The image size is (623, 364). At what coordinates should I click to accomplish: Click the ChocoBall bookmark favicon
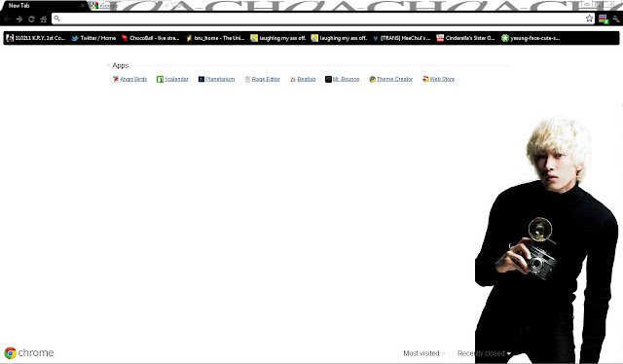[x=125, y=38]
